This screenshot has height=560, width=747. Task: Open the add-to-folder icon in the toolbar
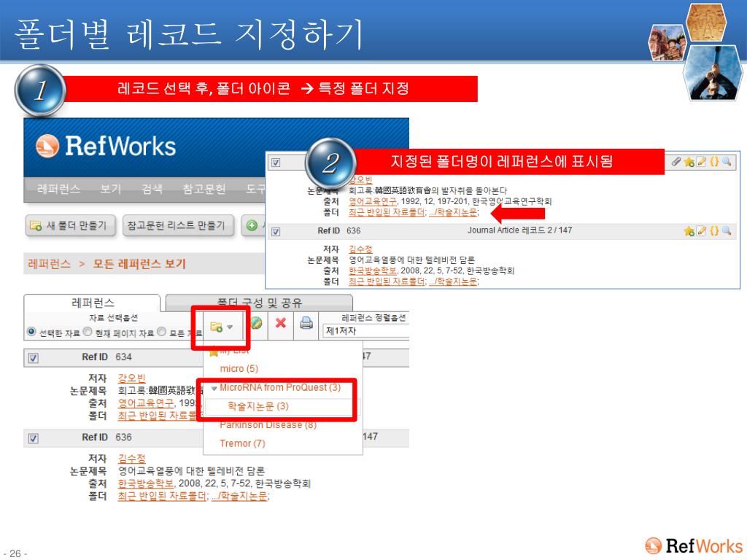(x=216, y=327)
